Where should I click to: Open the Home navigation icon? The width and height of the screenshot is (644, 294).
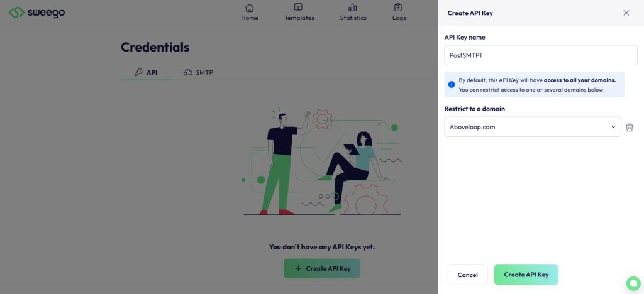(x=250, y=8)
